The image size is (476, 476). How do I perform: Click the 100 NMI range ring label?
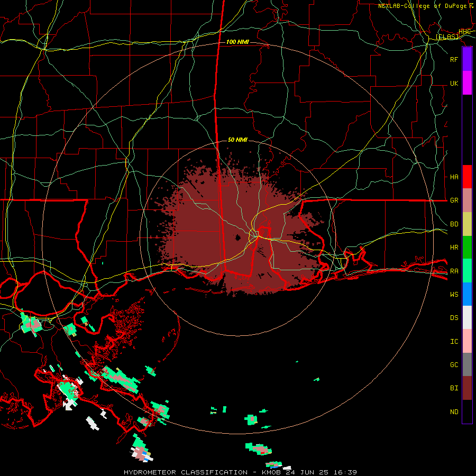click(x=237, y=42)
